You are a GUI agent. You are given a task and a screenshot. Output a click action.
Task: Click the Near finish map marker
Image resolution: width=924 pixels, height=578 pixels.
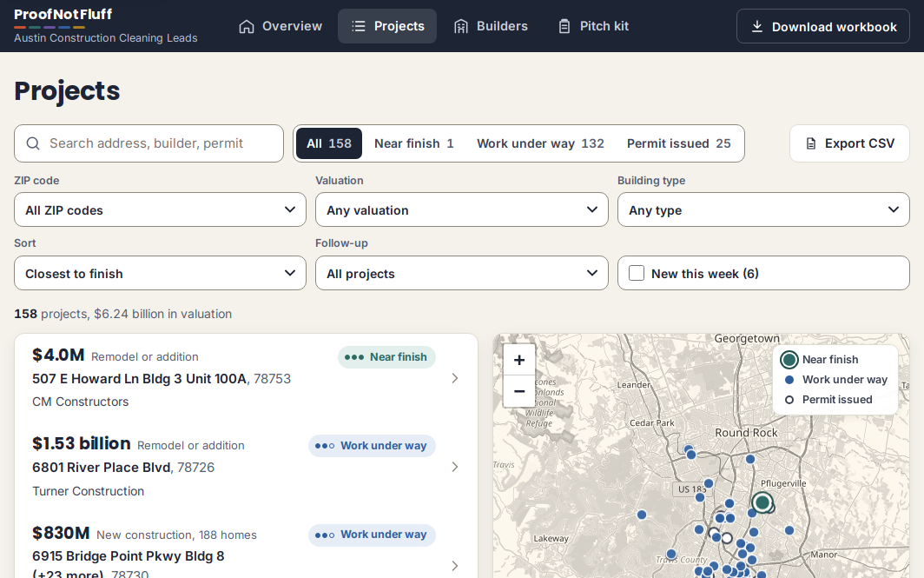click(762, 502)
